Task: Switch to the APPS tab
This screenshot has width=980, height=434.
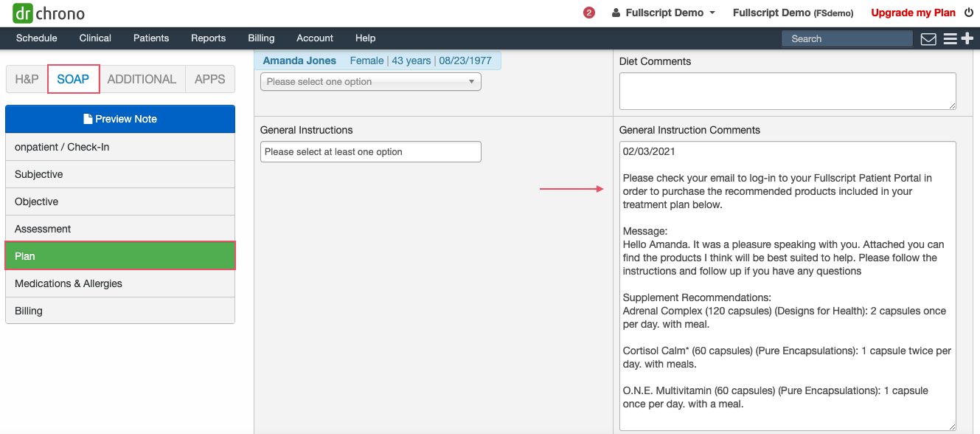Action: 210,79
